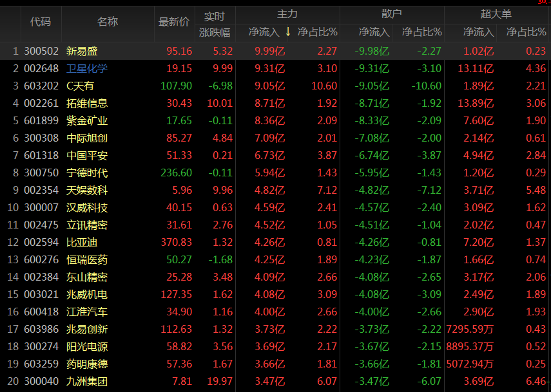Select stock 兆易创新
Viewport: 551px width, 392px height.
coord(87,329)
